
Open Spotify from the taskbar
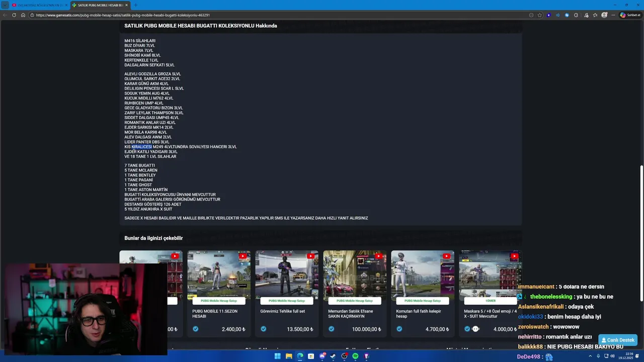pyautogui.click(x=355, y=356)
